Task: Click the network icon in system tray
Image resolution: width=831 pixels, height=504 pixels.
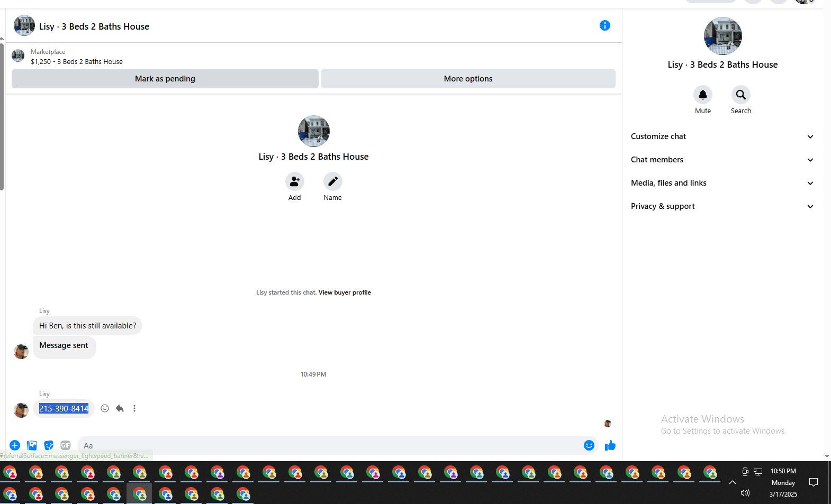Action: (x=758, y=472)
